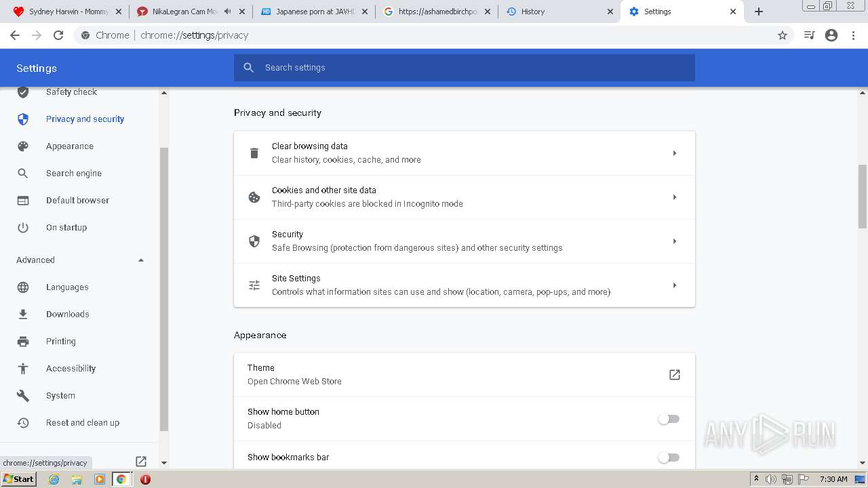The image size is (868, 488).
Task: Click the Safety check shield icon
Action: [x=23, y=92]
